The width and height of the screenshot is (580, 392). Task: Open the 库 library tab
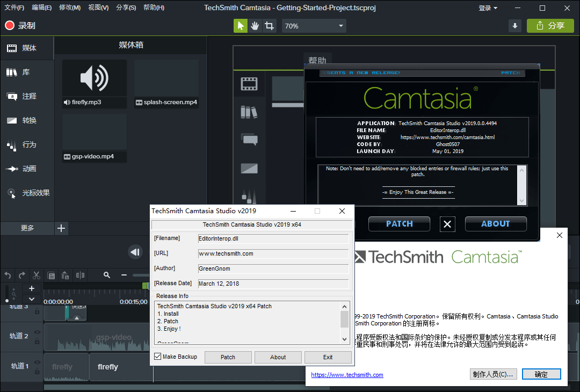27,72
